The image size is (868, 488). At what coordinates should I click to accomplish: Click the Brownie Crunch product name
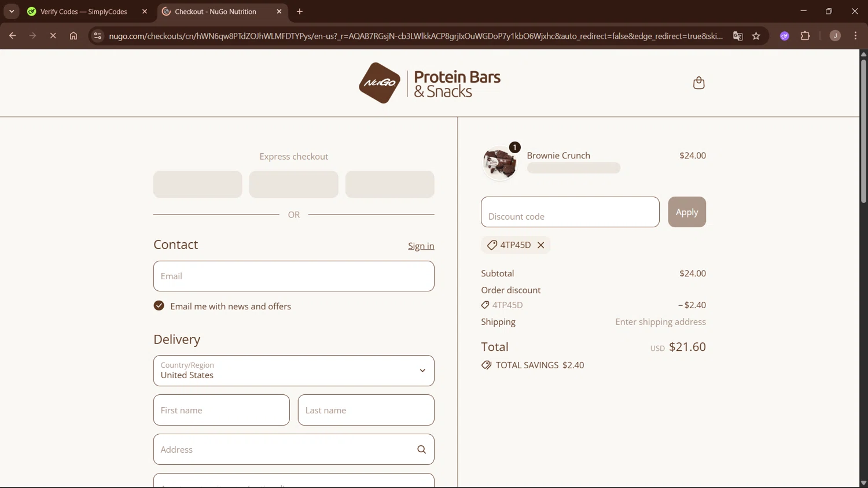point(558,156)
